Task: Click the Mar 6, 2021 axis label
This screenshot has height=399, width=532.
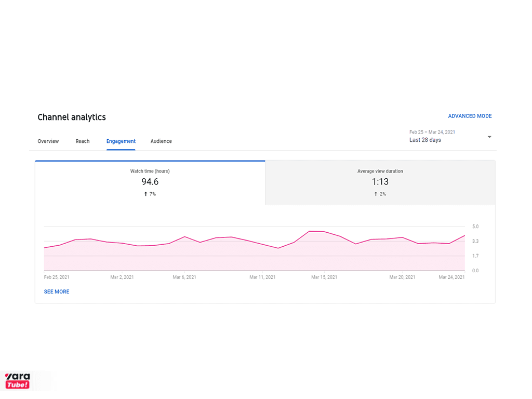Action: (x=184, y=277)
